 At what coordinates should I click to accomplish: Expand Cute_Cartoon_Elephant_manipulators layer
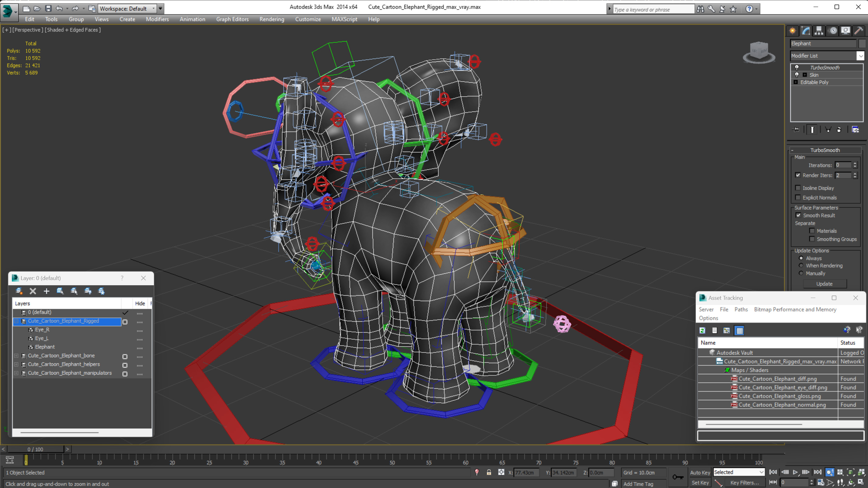[x=16, y=373]
